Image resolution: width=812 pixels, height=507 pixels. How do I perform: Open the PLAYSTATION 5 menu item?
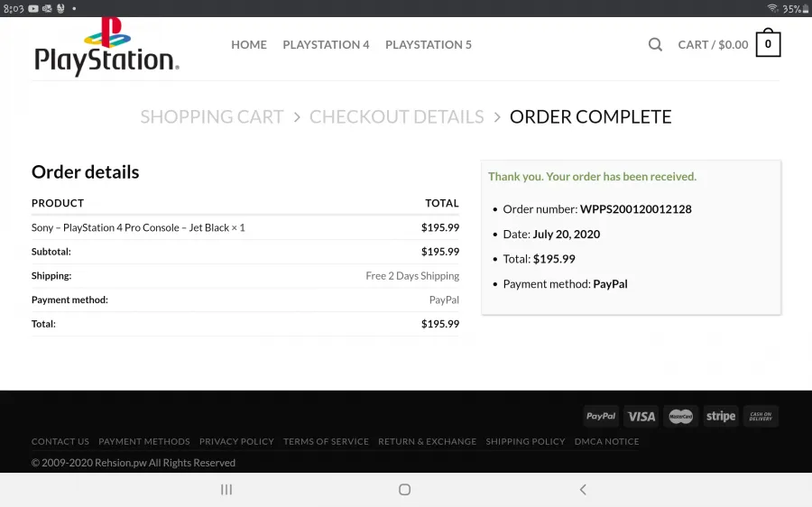(429, 44)
